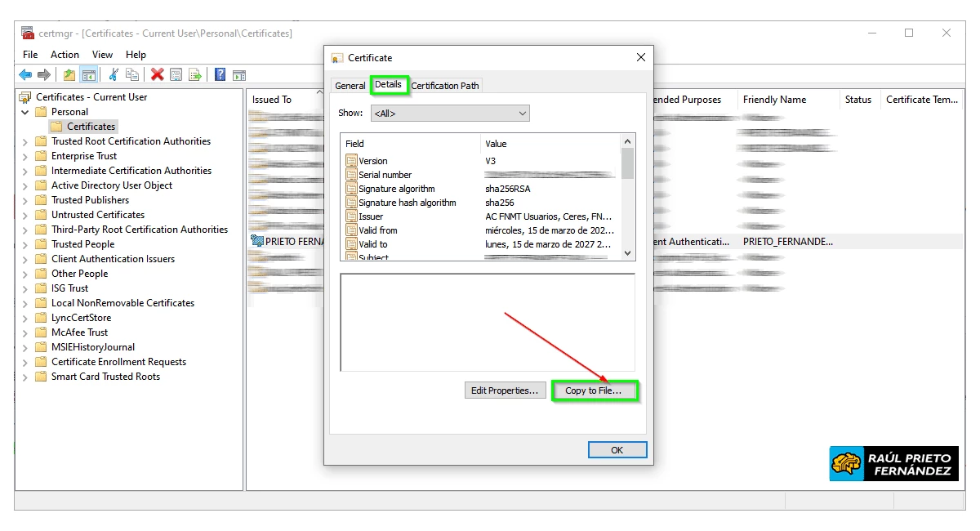Expand Trusted Root Certification Authorities node
This screenshot has height=531, width=980.
coord(25,141)
